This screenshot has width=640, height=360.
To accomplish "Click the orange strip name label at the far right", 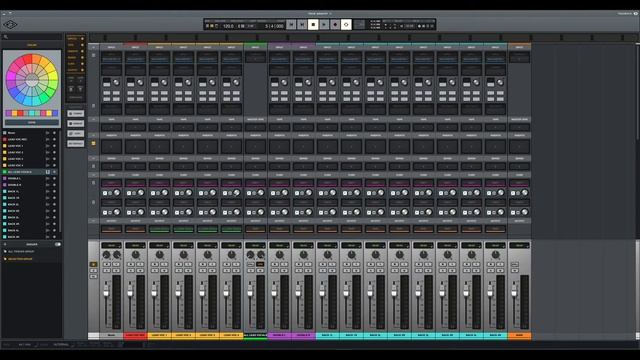I will [520, 335].
